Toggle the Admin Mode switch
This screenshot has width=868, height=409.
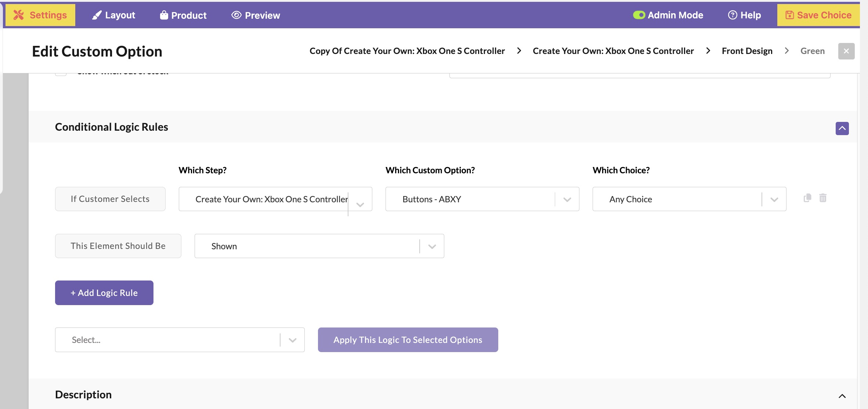[639, 15]
